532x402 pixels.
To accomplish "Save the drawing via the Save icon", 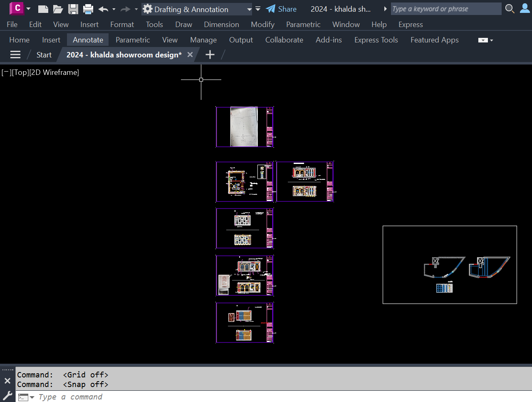I will [x=73, y=9].
